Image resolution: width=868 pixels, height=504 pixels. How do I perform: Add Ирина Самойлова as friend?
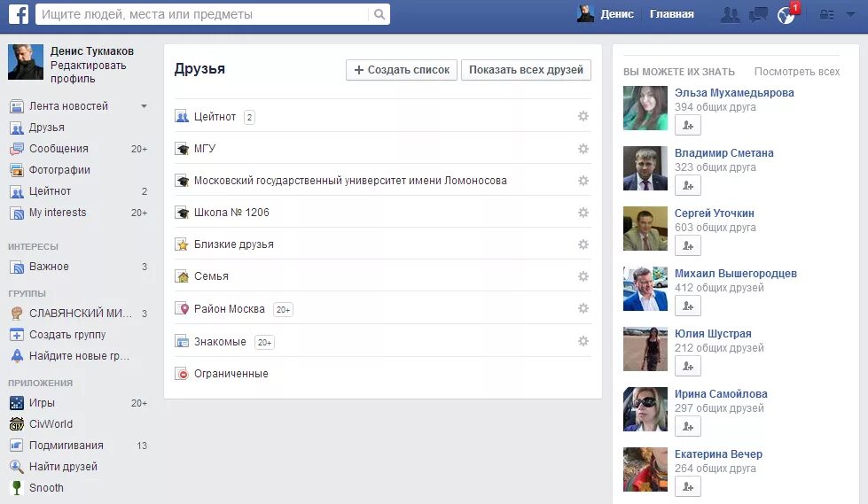[687, 427]
